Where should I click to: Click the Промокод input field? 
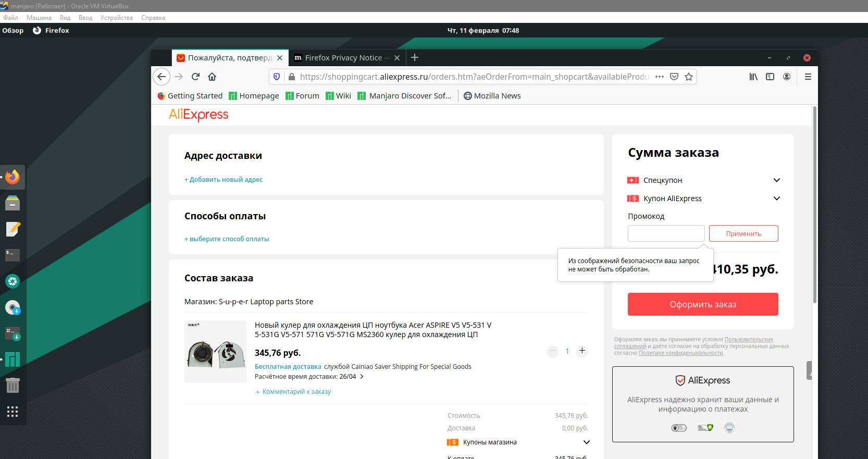pyautogui.click(x=666, y=233)
